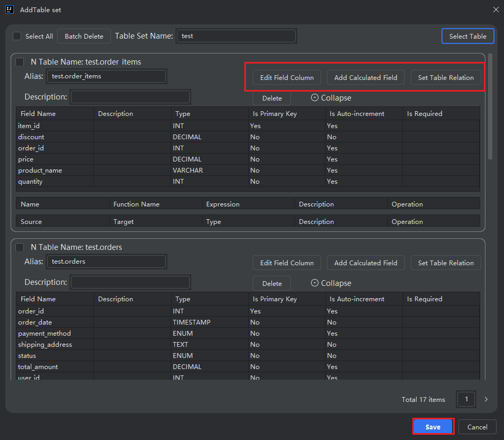Click the IntelliJ icon in the title bar
The image size is (504, 440).
[9, 10]
